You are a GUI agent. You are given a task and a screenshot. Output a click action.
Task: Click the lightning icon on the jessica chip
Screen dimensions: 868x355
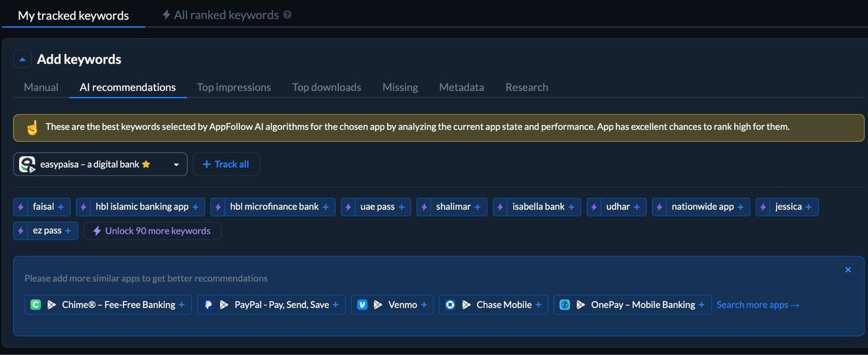coord(763,207)
